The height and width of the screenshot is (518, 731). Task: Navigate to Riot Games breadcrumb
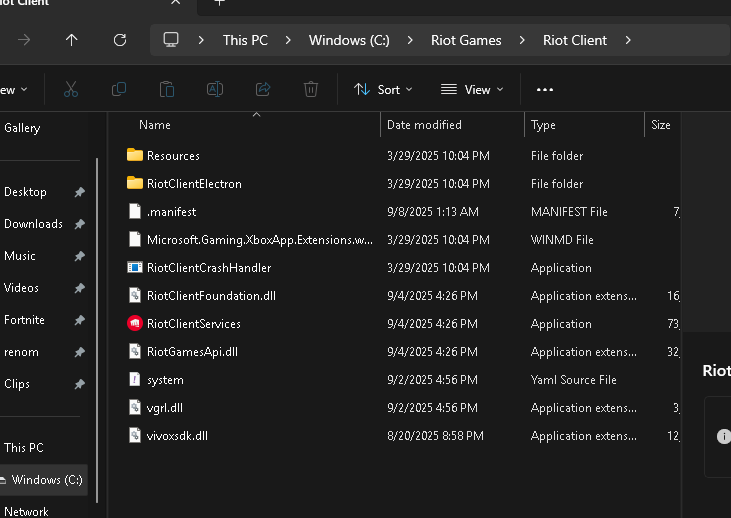466,40
